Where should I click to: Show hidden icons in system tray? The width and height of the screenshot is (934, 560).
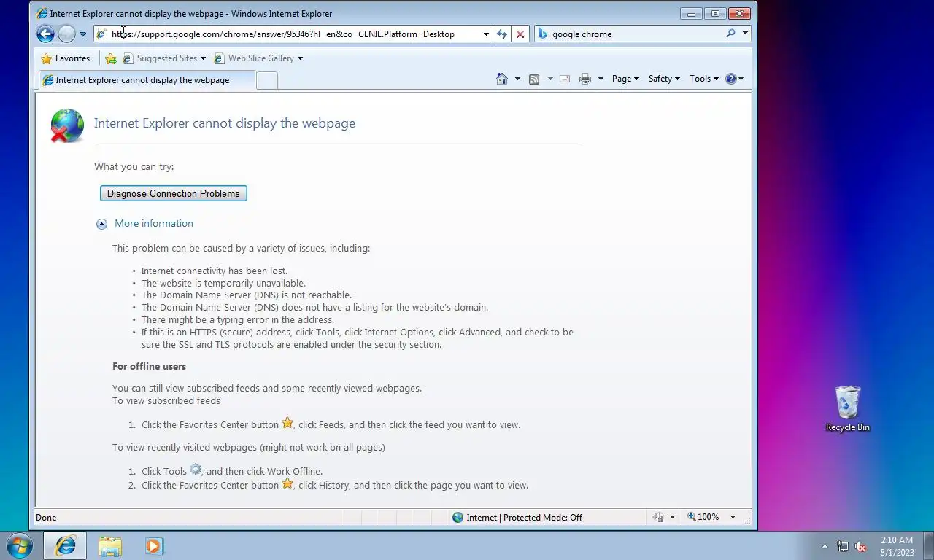[825, 546]
